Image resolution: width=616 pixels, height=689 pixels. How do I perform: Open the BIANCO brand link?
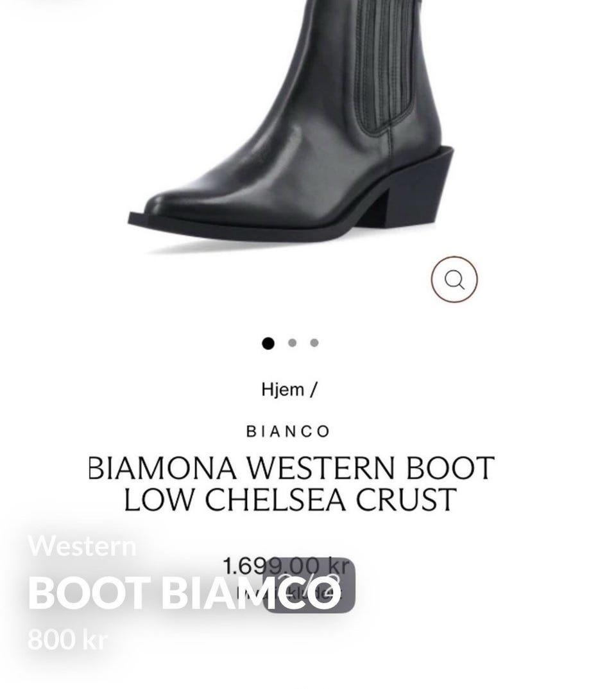pos(288,432)
